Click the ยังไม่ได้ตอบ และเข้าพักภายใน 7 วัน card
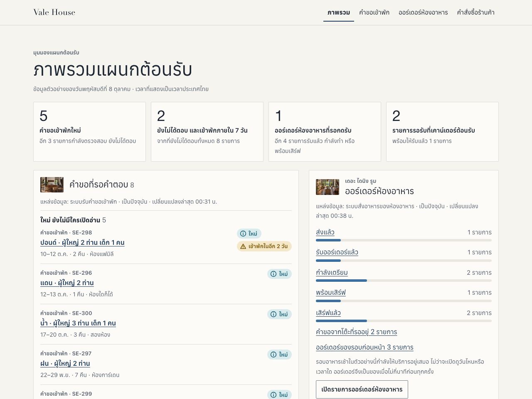This screenshot has height=399, width=532. click(207, 132)
